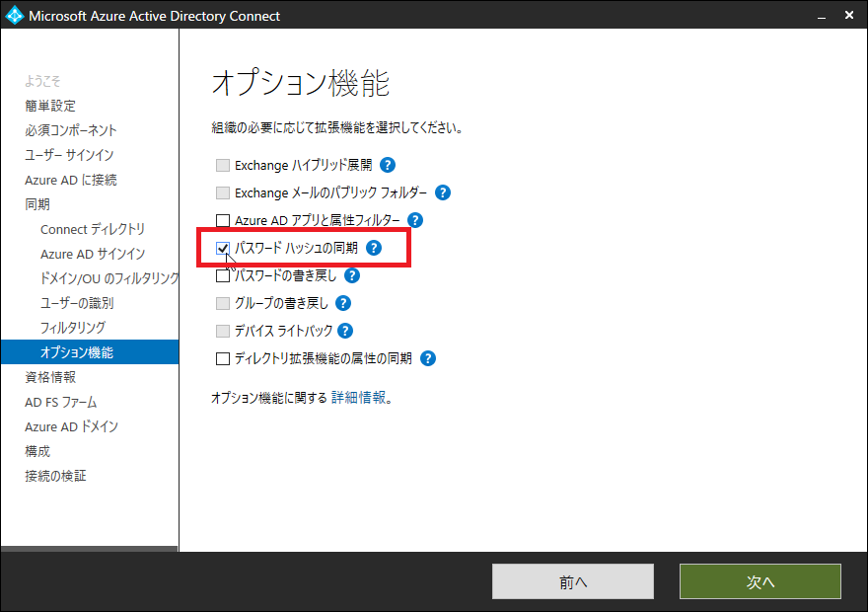The height and width of the screenshot is (612, 868).
Task: Open help for Exchange メールのパブリック フォルダー
Action: tap(443, 192)
